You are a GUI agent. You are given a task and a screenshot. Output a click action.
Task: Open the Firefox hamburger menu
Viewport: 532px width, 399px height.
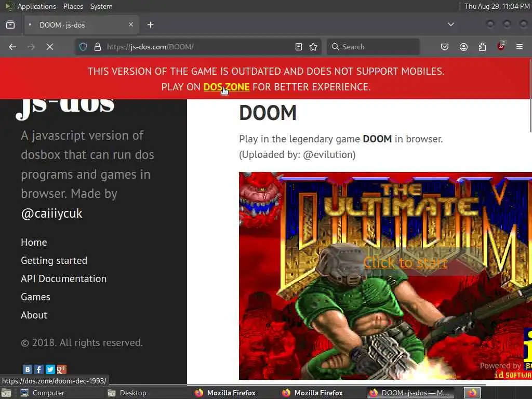[520, 47]
